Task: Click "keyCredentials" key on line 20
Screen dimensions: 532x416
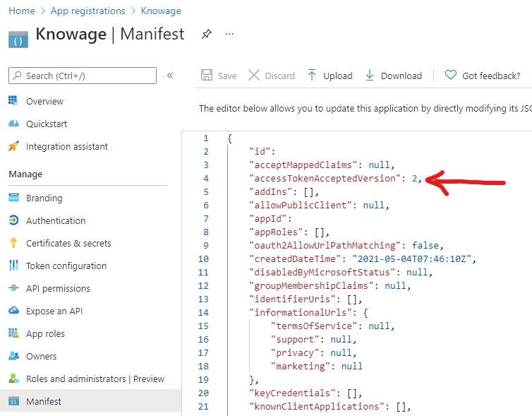Action: [x=292, y=393]
